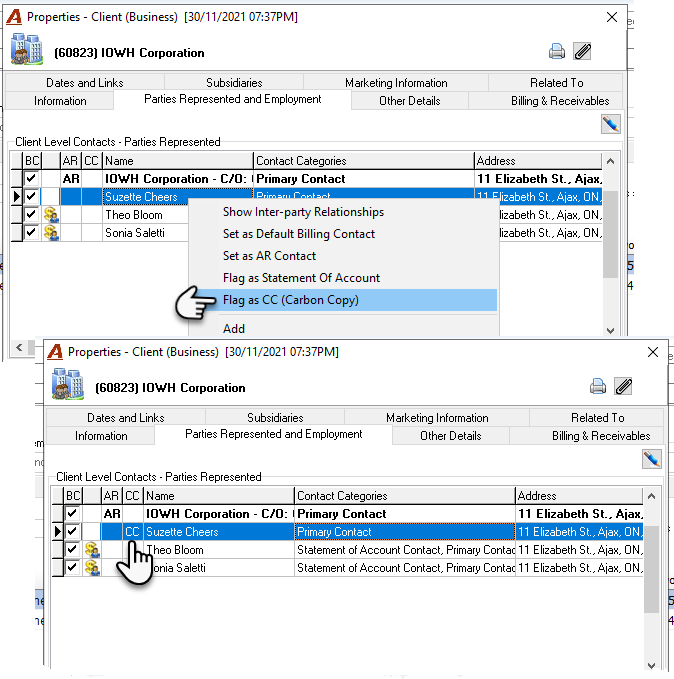Click Name column header in lower grid
The width and height of the screenshot is (674, 679).
219,495
